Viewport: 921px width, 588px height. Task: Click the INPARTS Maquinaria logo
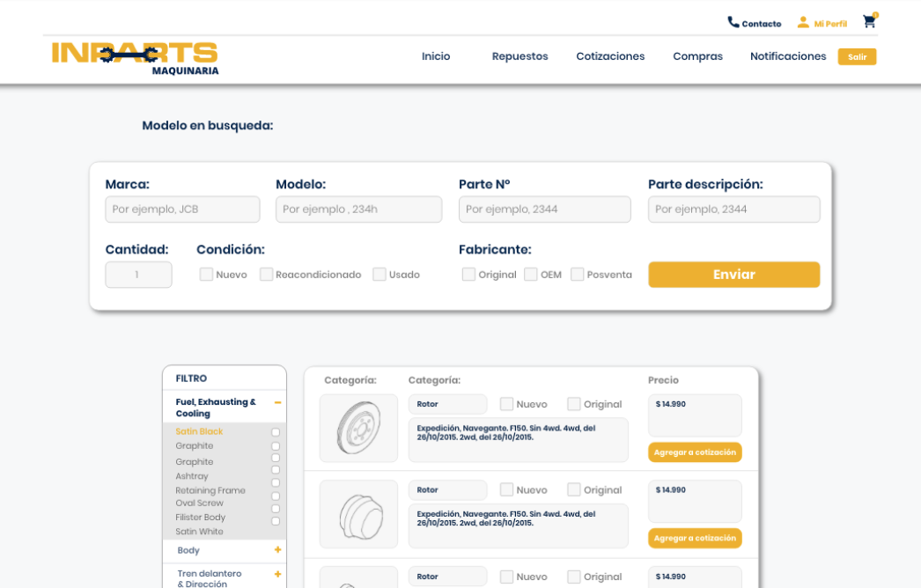pyautogui.click(x=135, y=58)
